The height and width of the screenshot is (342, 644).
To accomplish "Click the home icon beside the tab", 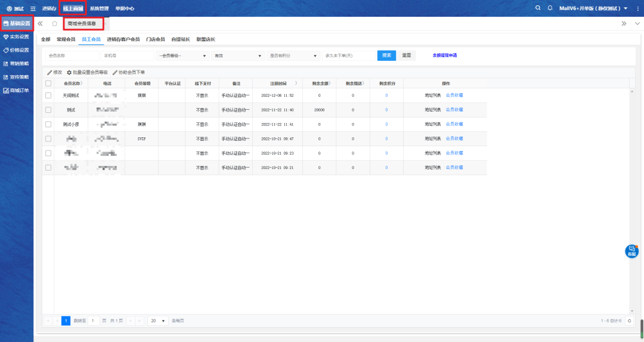I will tap(54, 23).
